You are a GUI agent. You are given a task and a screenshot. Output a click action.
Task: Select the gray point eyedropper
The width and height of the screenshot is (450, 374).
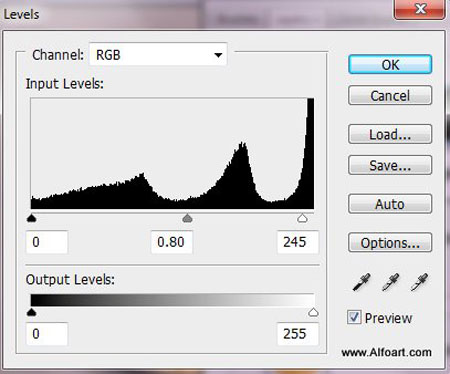coord(390,282)
